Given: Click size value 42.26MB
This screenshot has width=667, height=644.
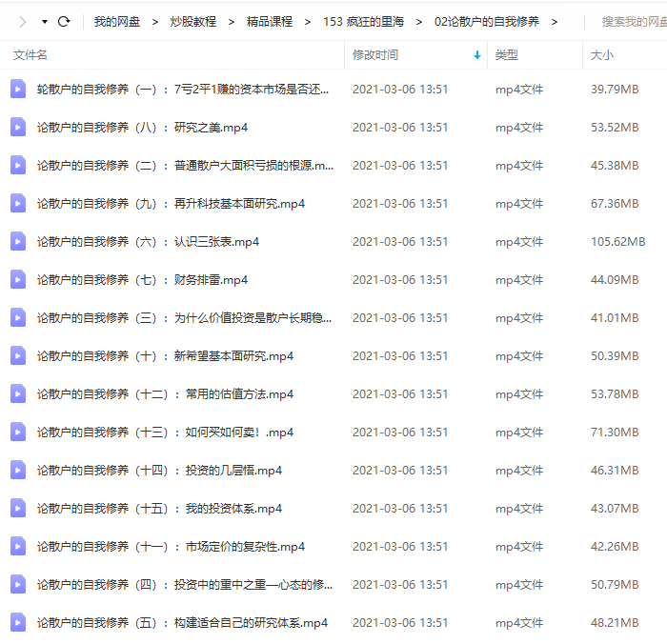Looking at the screenshot, I should 615,547.
